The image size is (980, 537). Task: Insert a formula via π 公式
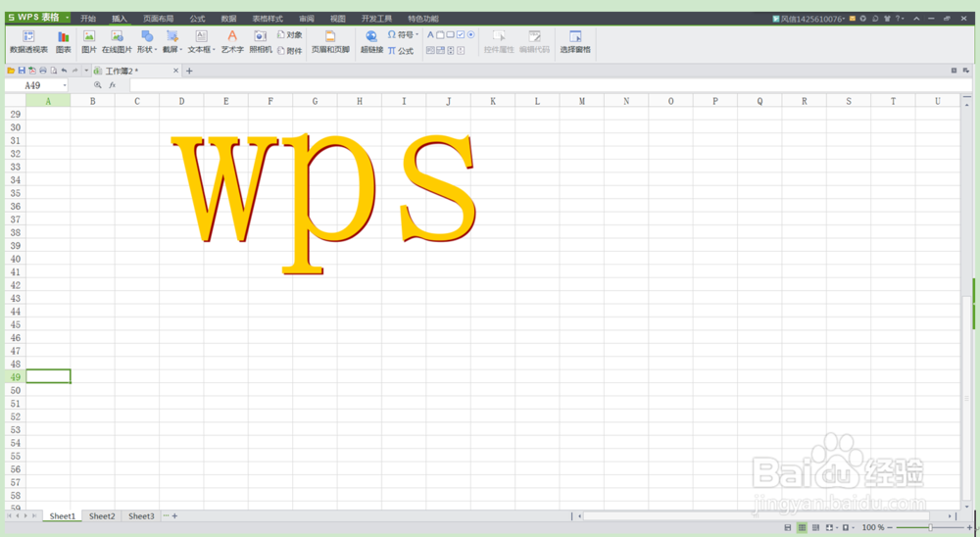coord(401,51)
